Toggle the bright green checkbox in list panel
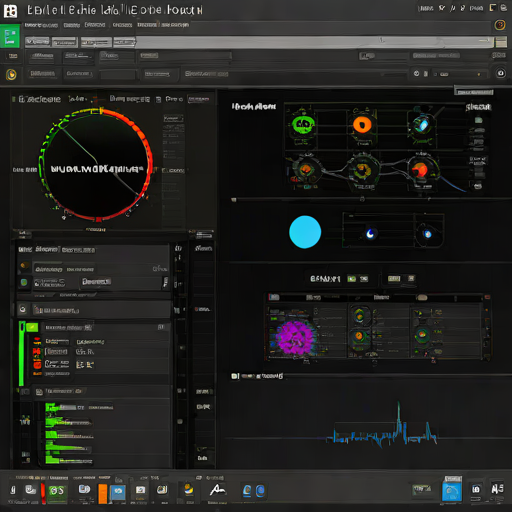The image size is (512, 512). (x=32, y=327)
